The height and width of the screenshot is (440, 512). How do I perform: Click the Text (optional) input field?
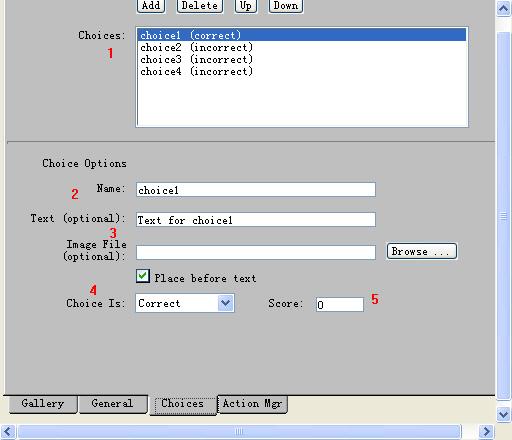point(256,220)
